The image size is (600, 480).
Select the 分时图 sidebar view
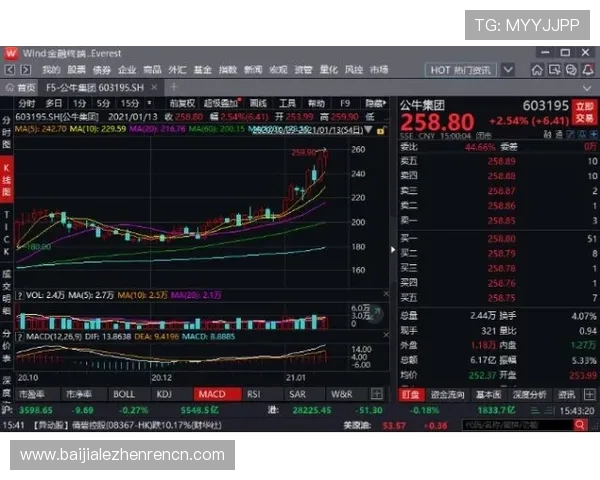tap(6, 132)
